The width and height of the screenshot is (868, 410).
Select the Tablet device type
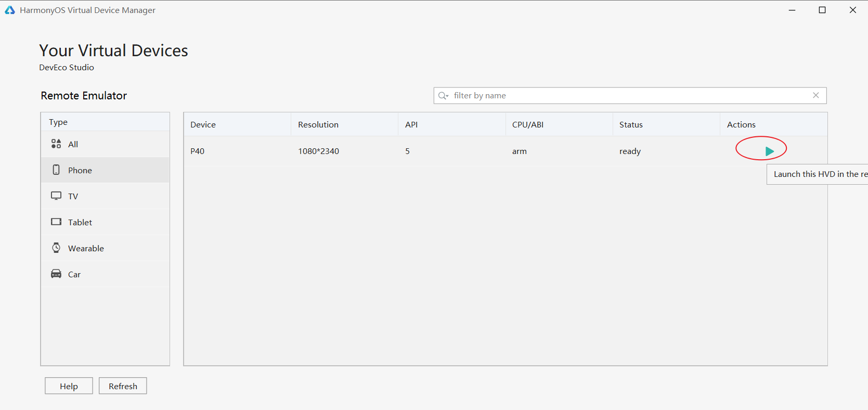coord(105,222)
